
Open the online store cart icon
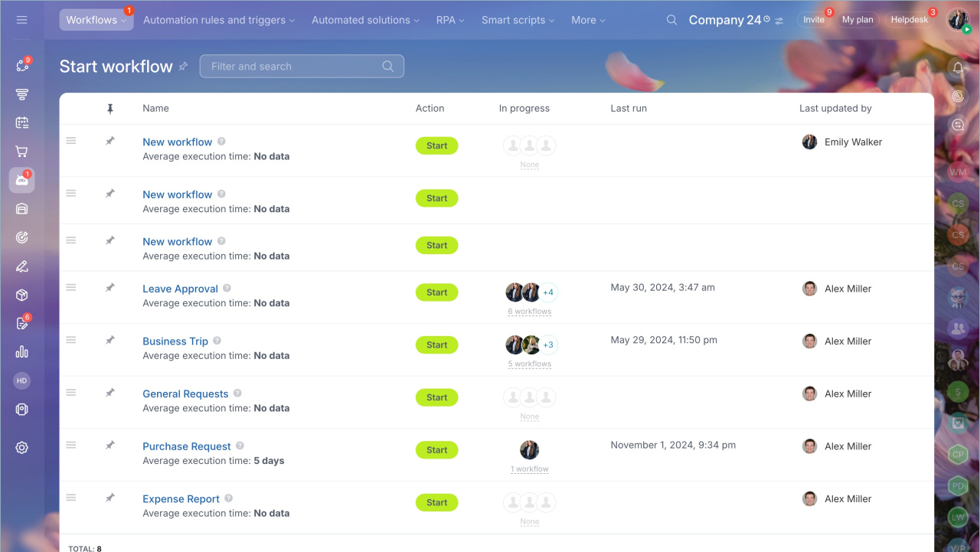click(21, 152)
